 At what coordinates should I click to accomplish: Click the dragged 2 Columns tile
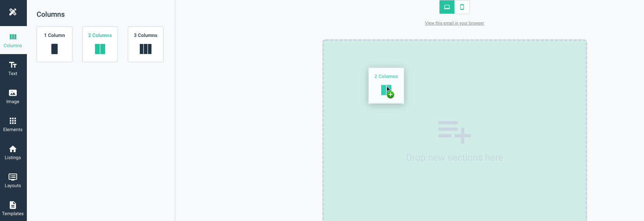pyautogui.click(x=386, y=86)
